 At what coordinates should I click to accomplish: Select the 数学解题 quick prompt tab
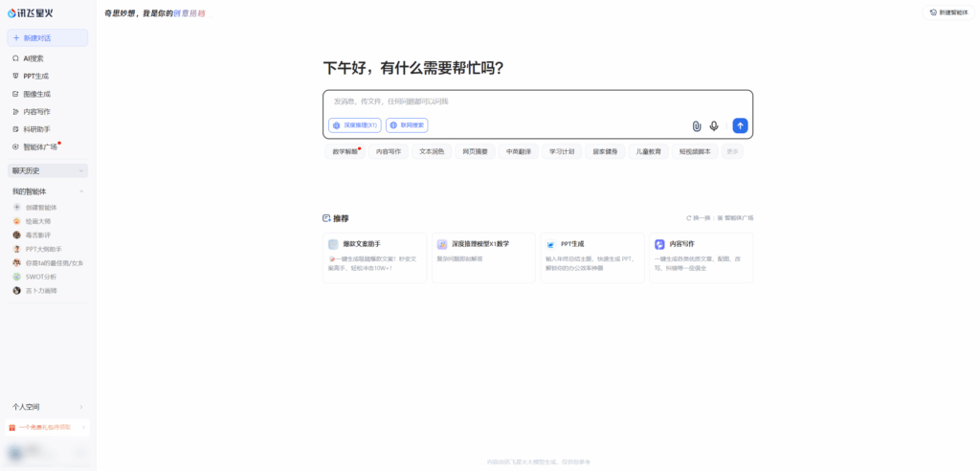pos(345,151)
